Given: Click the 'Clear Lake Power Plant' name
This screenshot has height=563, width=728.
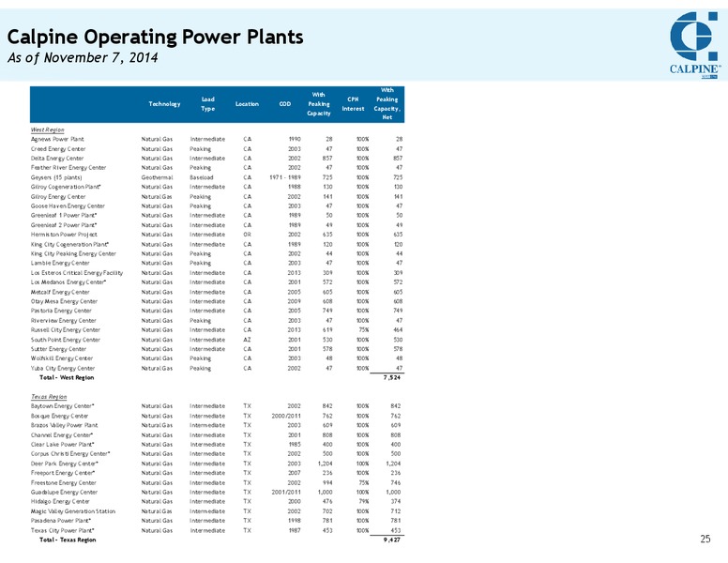Looking at the screenshot, I should (62, 445).
